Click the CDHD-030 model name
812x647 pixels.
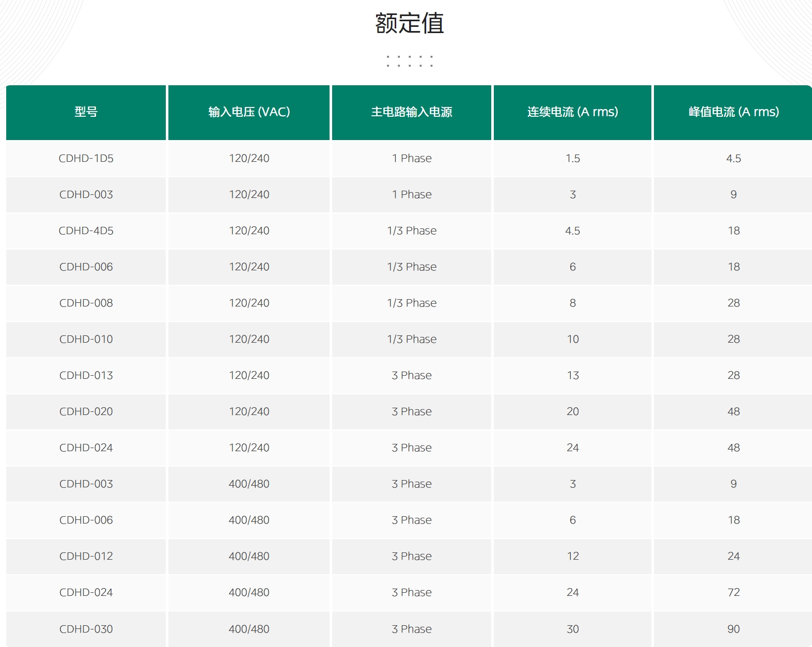[86, 629]
